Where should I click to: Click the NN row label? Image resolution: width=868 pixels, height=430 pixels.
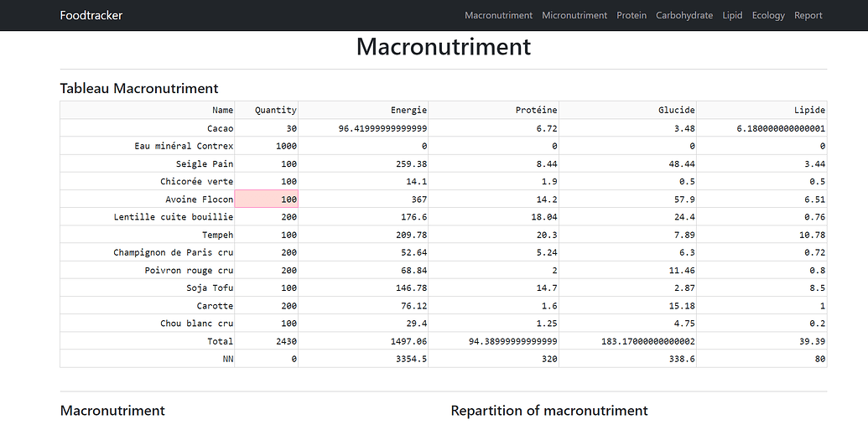pos(148,359)
